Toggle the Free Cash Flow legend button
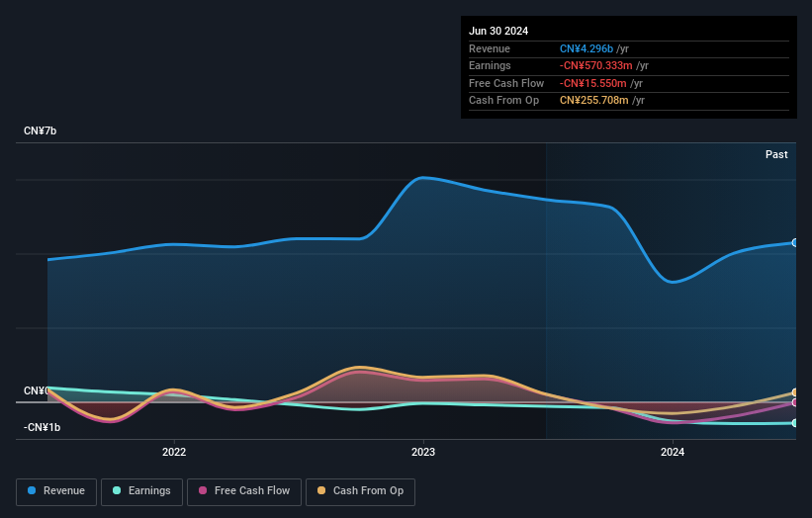 pyautogui.click(x=244, y=491)
